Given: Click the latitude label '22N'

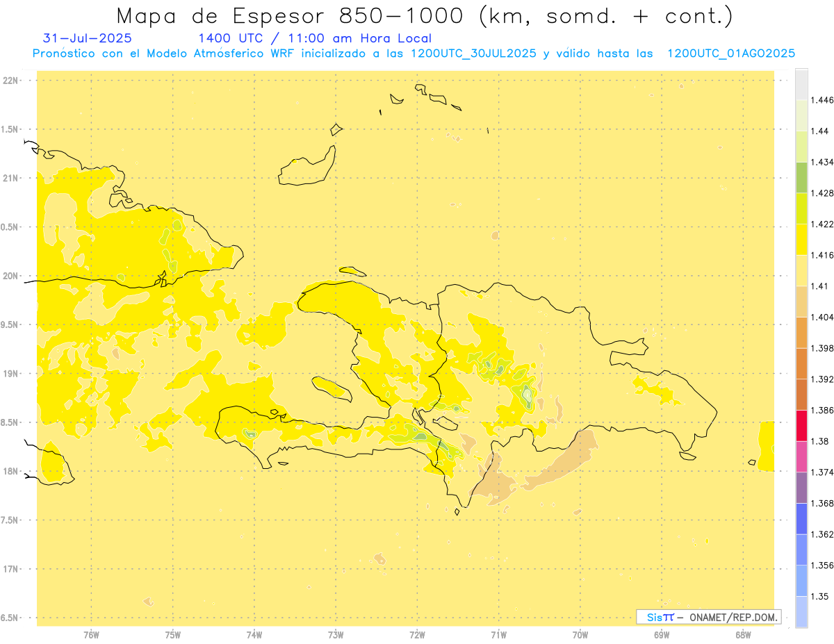Looking at the screenshot, I should 10,81.
